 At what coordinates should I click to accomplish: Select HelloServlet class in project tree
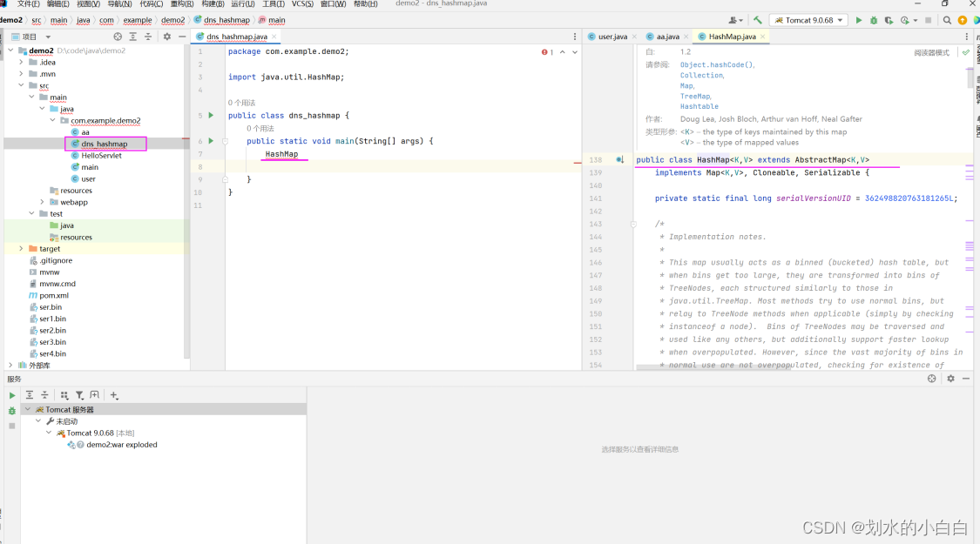pos(101,156)
